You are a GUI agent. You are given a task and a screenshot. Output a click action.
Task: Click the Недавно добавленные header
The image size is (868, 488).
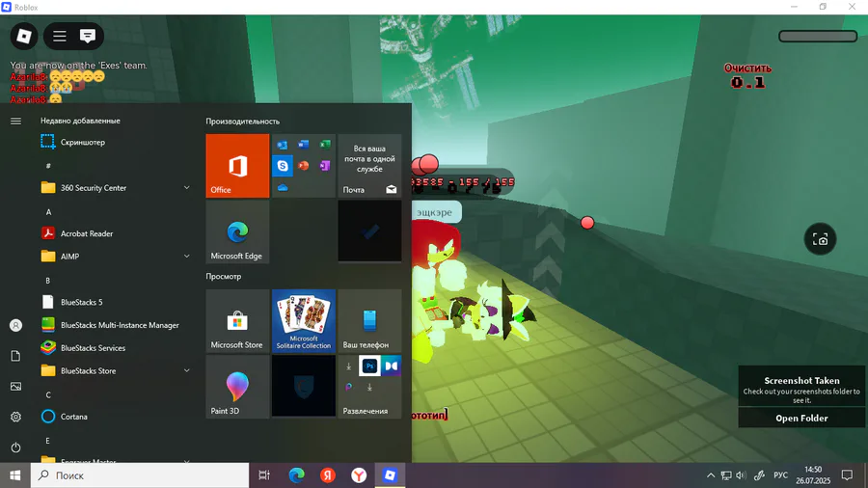point(80,121)
